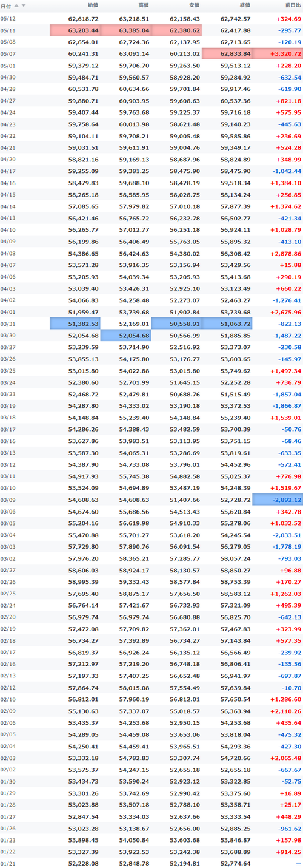The image size is (303, 868).
Task: Select the closing value 59,140.23
Action: [236, 124]
